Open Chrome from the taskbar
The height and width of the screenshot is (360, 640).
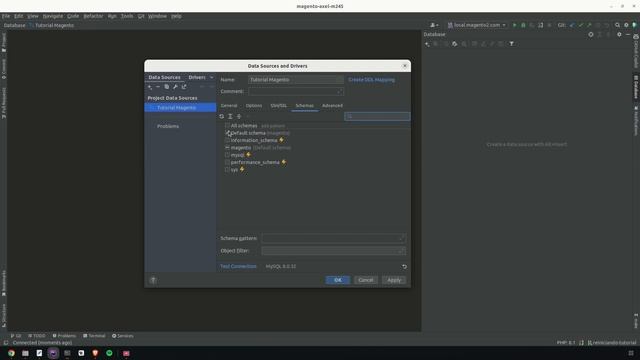click(11, 353)
